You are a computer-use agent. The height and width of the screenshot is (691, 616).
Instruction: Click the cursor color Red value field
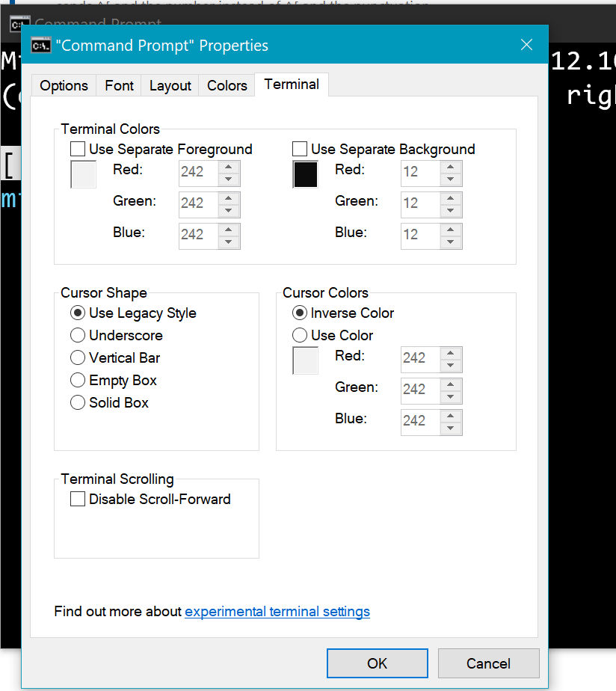coord(420,359)
